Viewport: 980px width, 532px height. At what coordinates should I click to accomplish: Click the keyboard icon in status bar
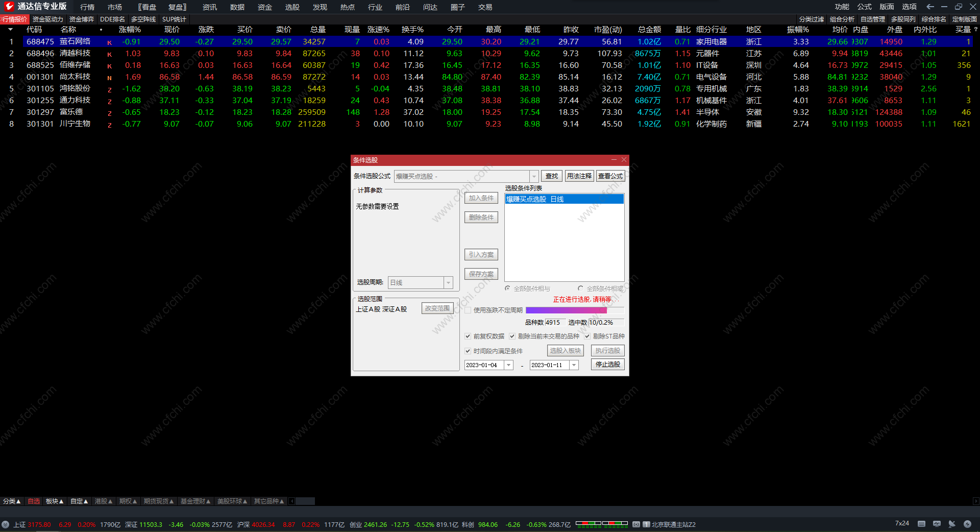921,524
